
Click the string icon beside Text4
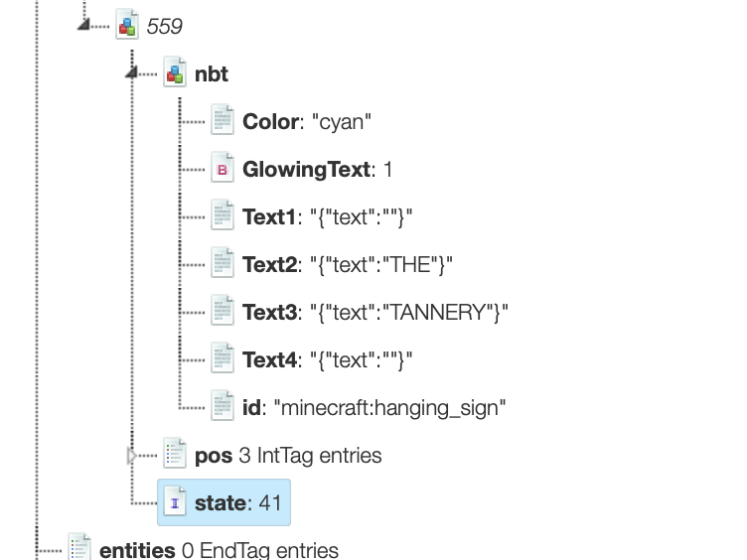point(223,359)
